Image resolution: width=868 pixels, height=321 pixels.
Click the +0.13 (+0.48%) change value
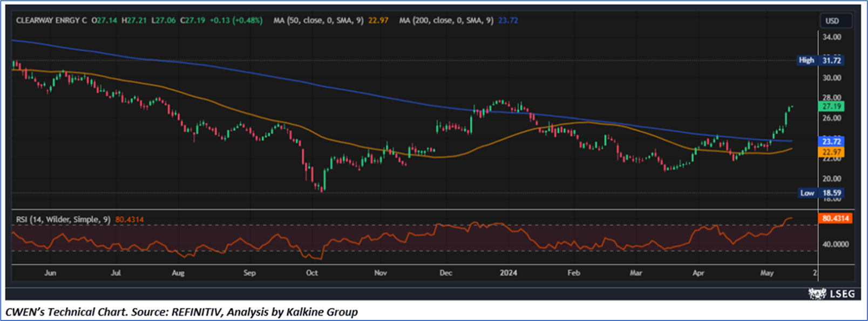(x=236, y=21)
